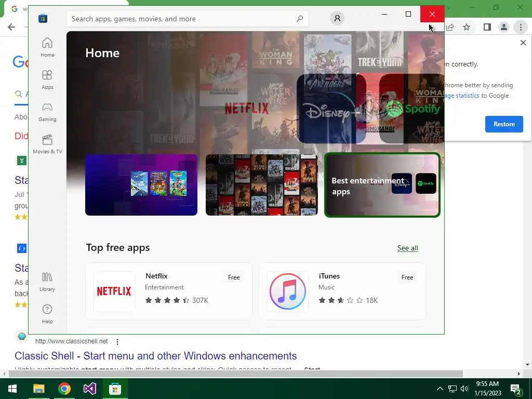This screenshot has width=532, height=399.
Task: Open options dots beside classicshell.net URL
Action: pos(117,342)
